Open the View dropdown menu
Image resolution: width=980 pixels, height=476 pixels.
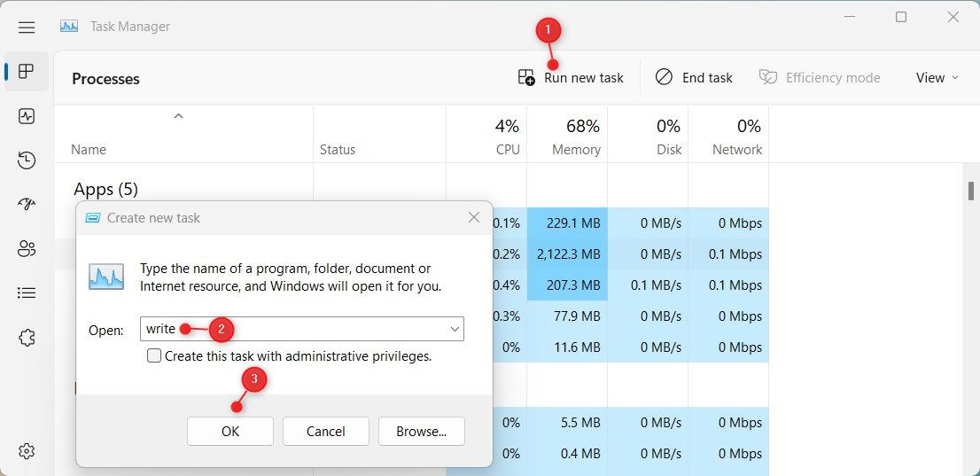937,78
